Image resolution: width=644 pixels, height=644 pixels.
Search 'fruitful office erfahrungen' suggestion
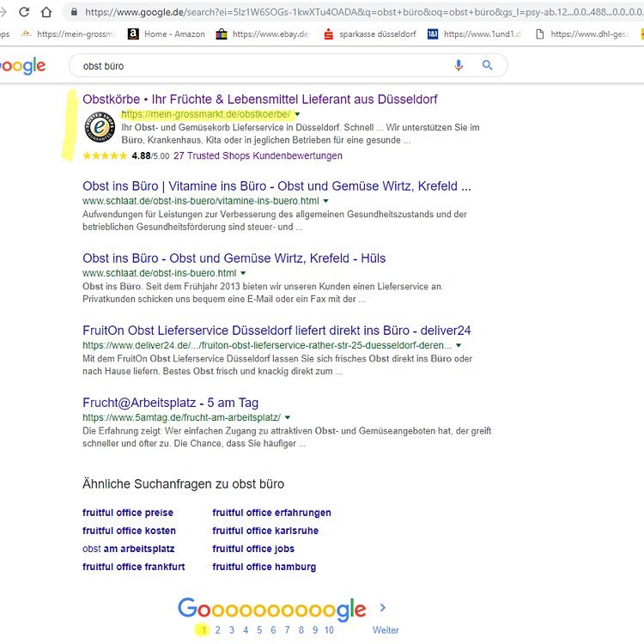tap(271, 513)
